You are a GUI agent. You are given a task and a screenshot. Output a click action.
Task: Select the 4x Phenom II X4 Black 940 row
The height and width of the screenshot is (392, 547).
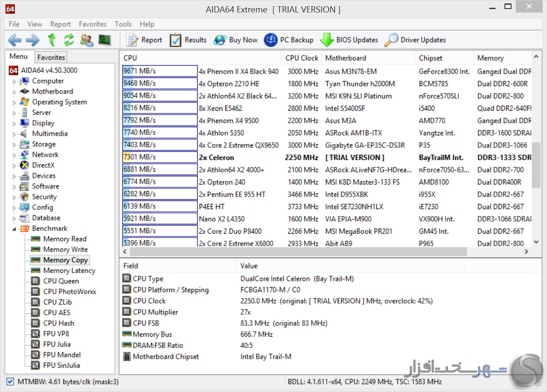(327, 71)
